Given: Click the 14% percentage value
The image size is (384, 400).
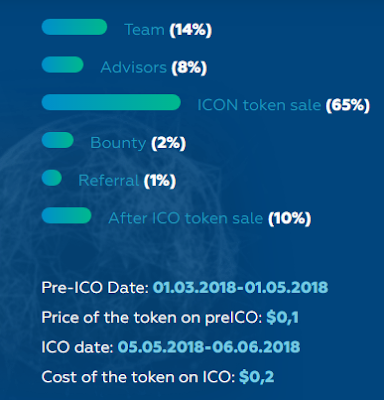Looking at the screenshot, I should pos(190,30).
